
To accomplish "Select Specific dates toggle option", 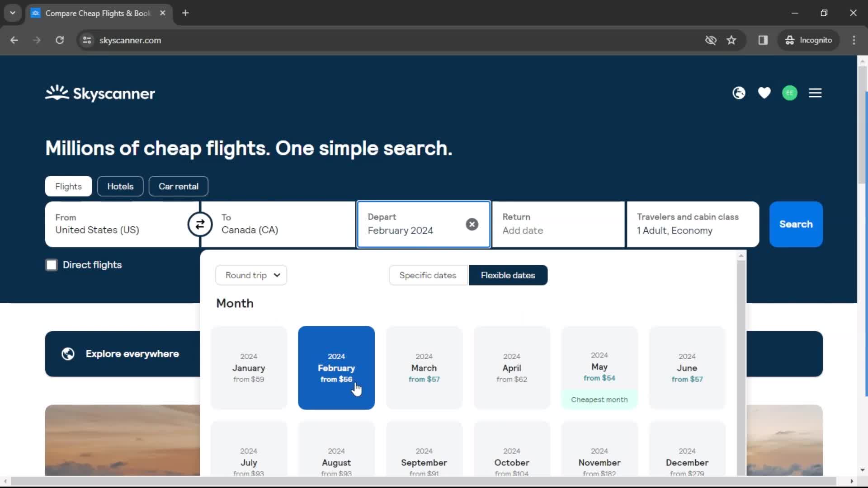I will (427, 275).
